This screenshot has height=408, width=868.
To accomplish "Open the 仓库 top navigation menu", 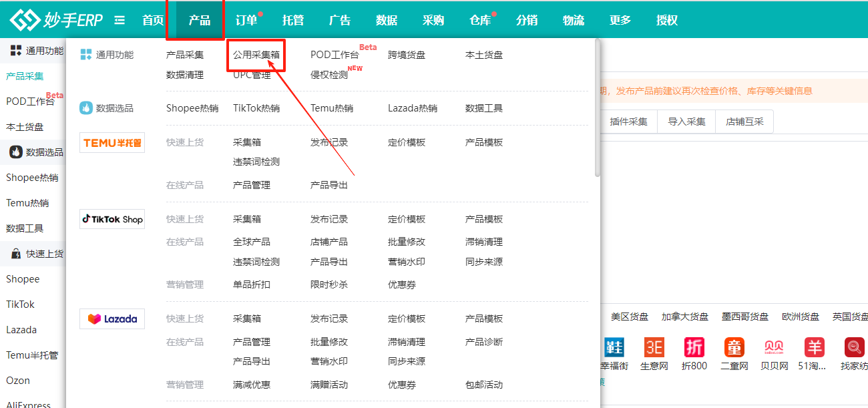I will (480, 20).
